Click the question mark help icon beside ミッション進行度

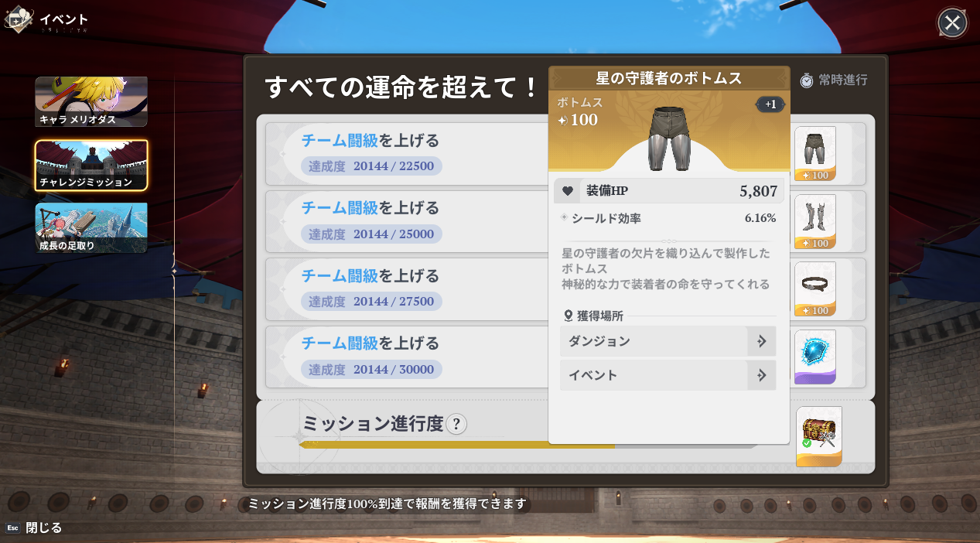[456, 424]
